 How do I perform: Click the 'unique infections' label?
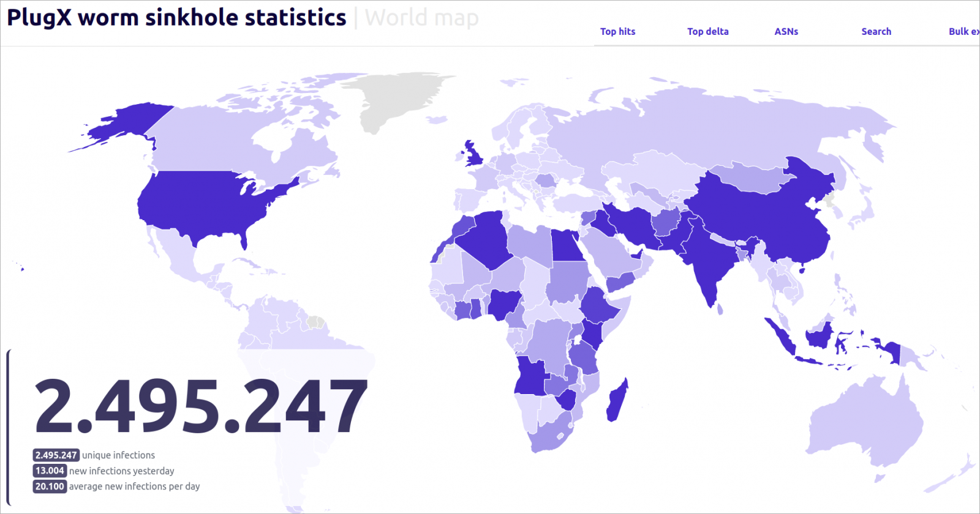[x=119, y=455]
